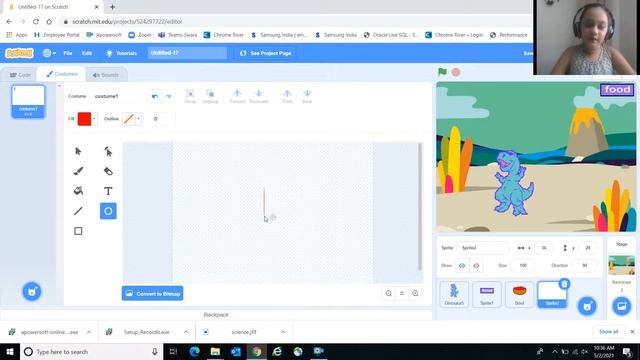The height and width of the screenshot is (360, 640).
Task: Click the red stop button
Action: [456, 72]
